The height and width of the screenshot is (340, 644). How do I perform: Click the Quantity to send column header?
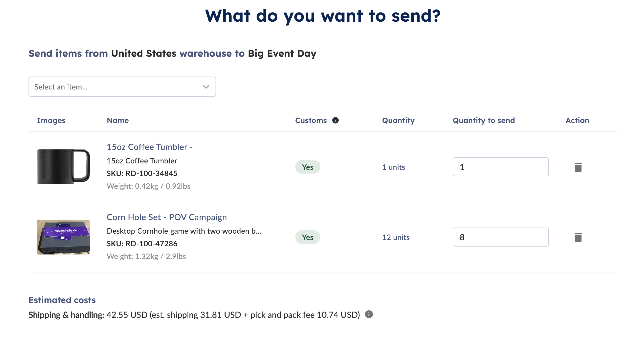click(x=483, y=120)
